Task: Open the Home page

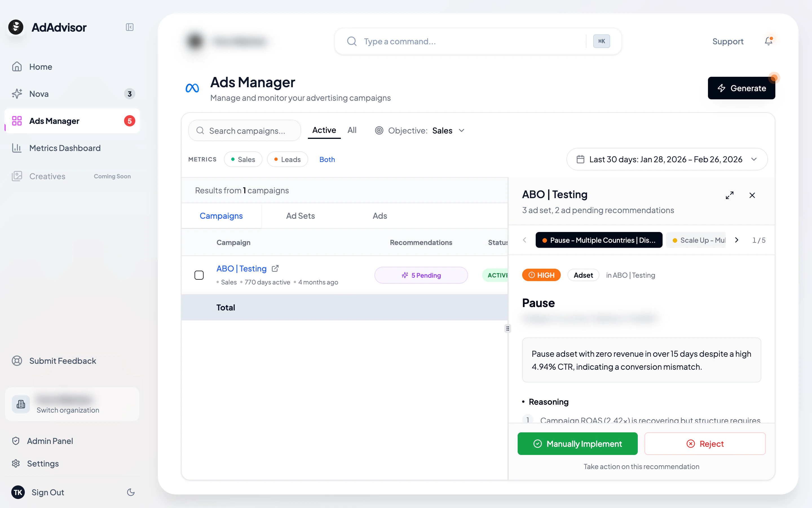Action: pyautogui.click(x=72, y=67)
